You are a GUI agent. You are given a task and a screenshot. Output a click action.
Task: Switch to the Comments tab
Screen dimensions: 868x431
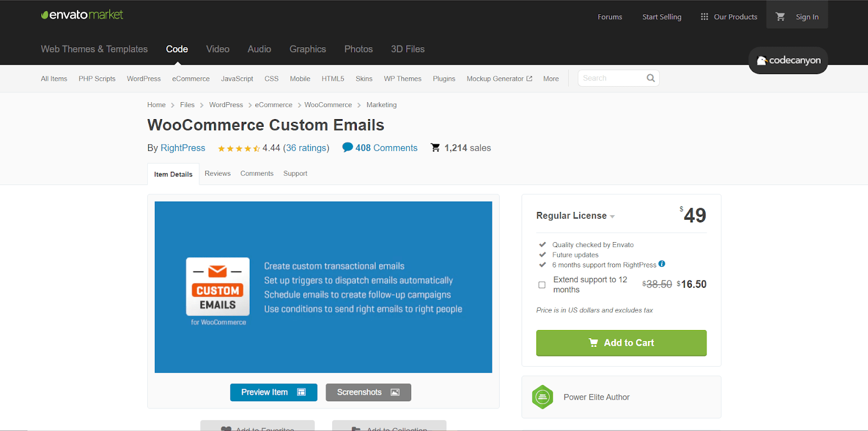pyautogui.click(x=257, y=173)
